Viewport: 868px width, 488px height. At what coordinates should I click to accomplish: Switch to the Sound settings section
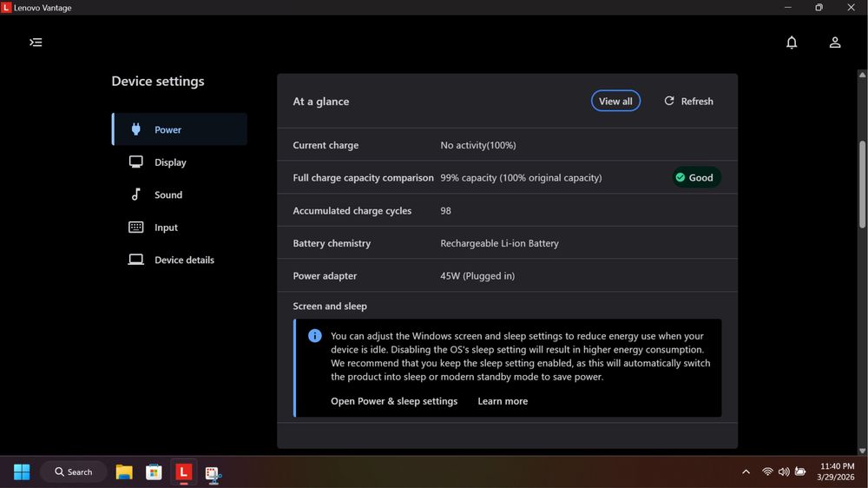coord(180,195)
